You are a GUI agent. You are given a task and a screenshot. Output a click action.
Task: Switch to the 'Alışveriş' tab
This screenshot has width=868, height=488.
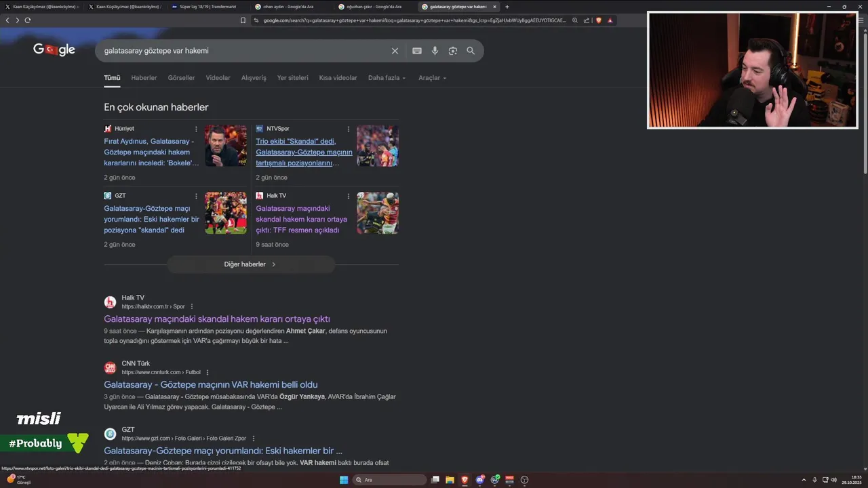pos(254,78)
